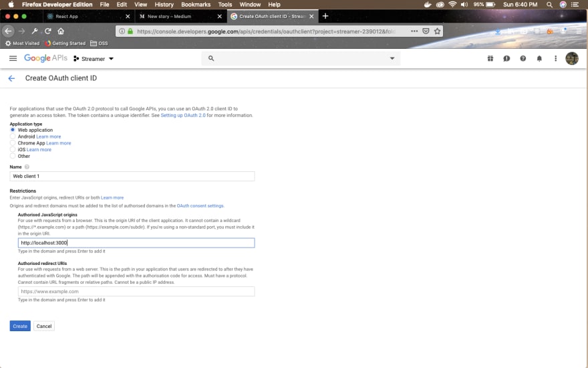This screenshot has height=368, width=588.
Task: Open the Edit menu
Action: (x=122, y=5)
